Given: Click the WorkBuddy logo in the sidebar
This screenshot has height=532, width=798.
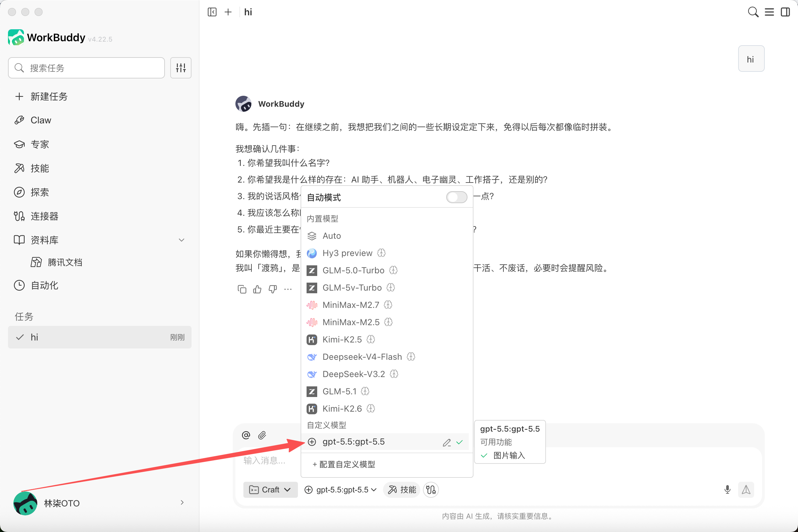Looking at the screenshot, I should 16,37.
